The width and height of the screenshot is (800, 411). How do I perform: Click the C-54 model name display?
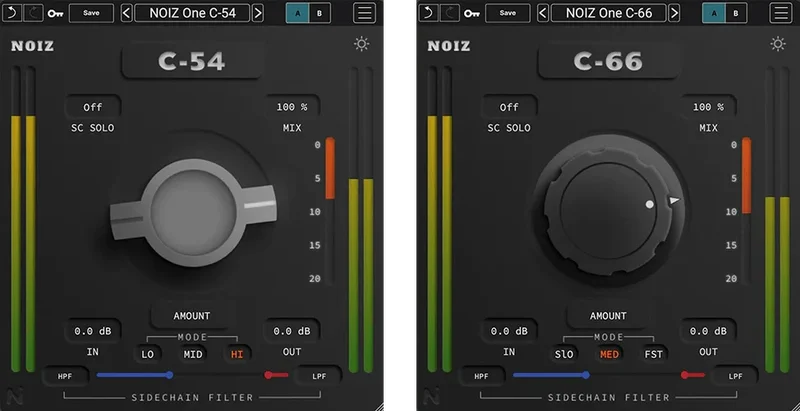[x=192, y=62]
